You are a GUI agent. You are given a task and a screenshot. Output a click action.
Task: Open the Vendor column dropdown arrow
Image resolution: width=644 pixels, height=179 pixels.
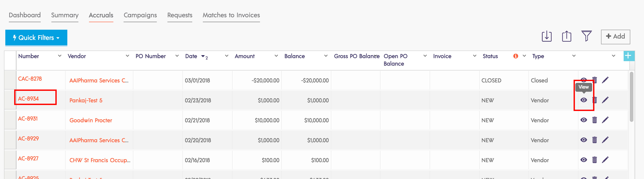128,56
